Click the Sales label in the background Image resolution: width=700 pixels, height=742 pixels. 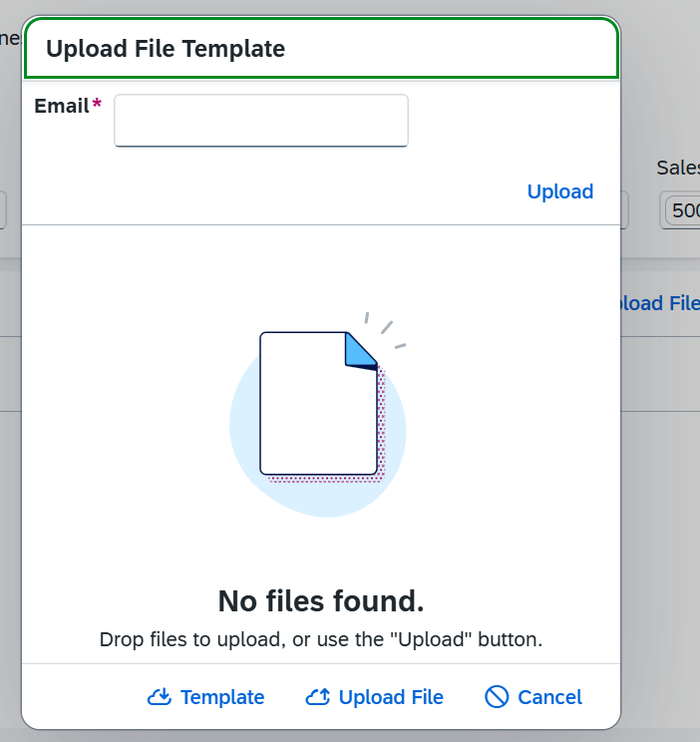678,168
